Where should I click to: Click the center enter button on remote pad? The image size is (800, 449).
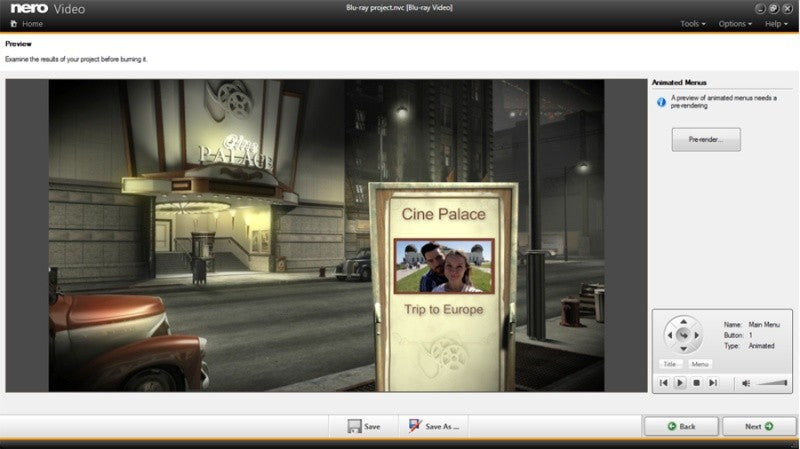tap(683, 335)
